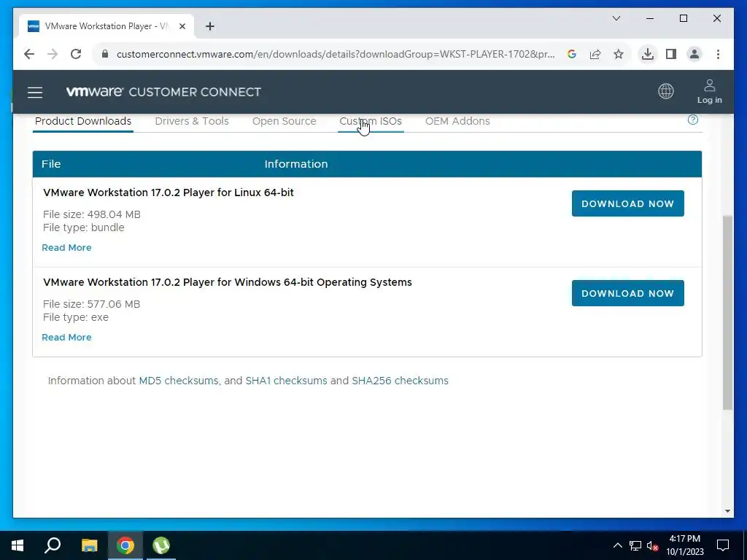Click the VMware Customer Connect logo
The image size is (747, 560).
click(x=163, y=91)
